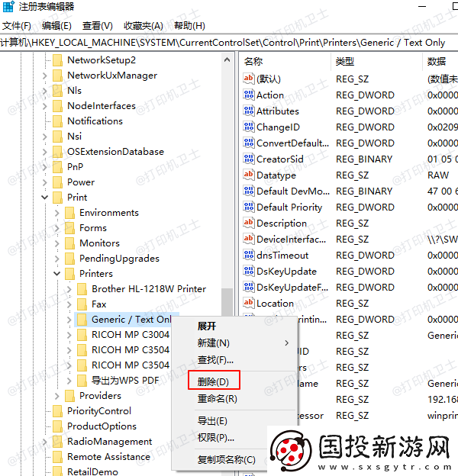458x476 pixels.
Task: Select the string icon of (默认) value
Action: tap(248, 79)
